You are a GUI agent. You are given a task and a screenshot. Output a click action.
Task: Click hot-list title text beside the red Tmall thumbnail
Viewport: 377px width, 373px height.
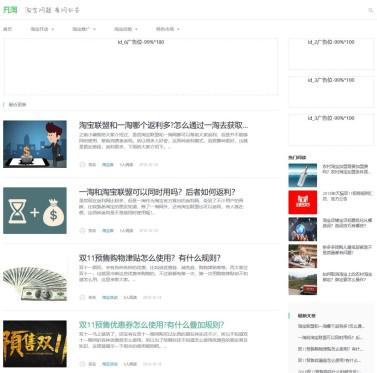click(347, 196)
